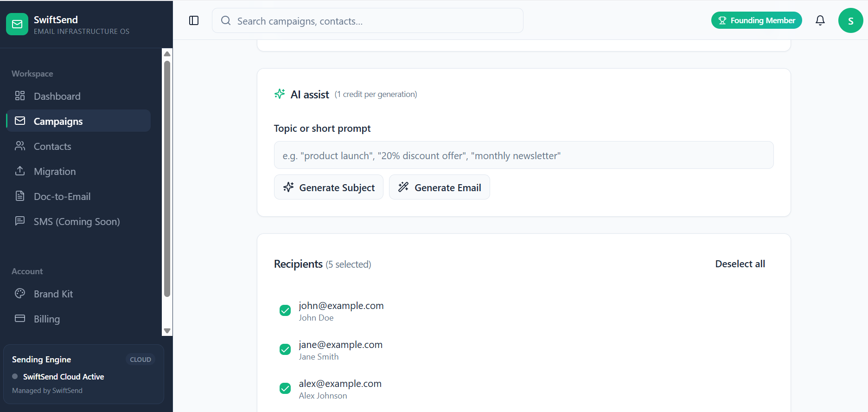
Task: Click the CLOUD engine badge
Action: (140, 360)
